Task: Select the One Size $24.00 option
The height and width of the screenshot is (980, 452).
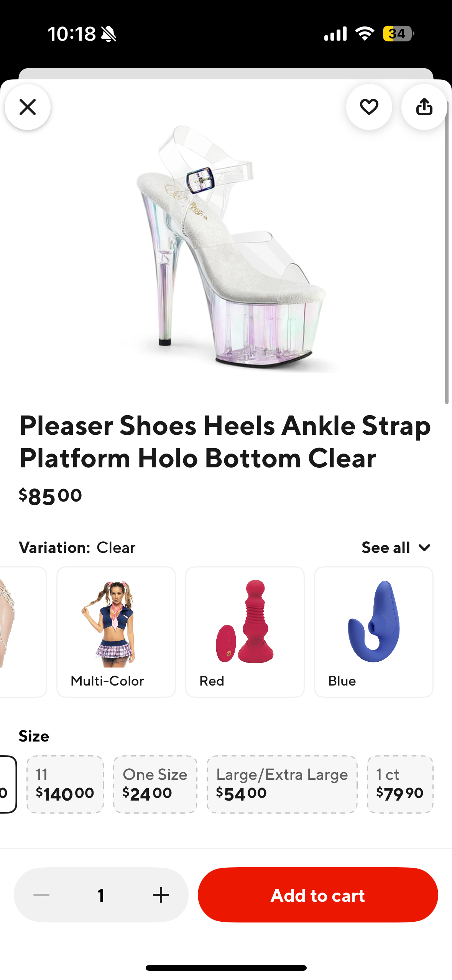Action: 155,784
